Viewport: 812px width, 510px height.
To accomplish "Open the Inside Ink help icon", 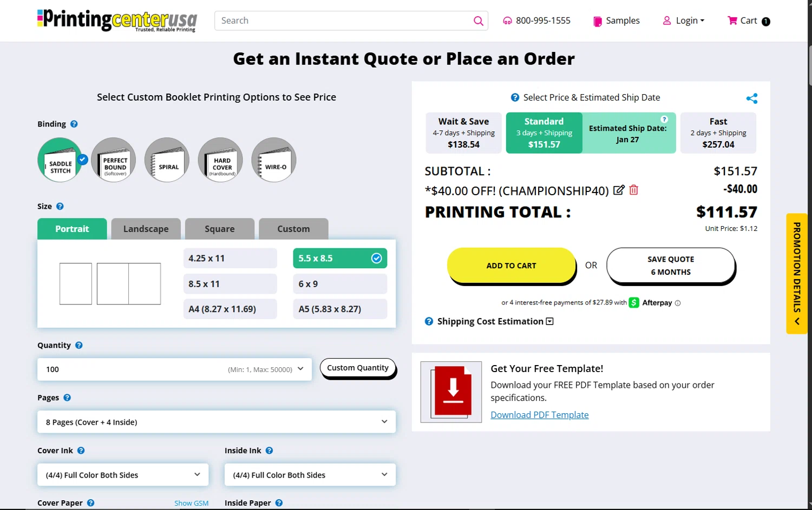I will (x=270, y=451).
